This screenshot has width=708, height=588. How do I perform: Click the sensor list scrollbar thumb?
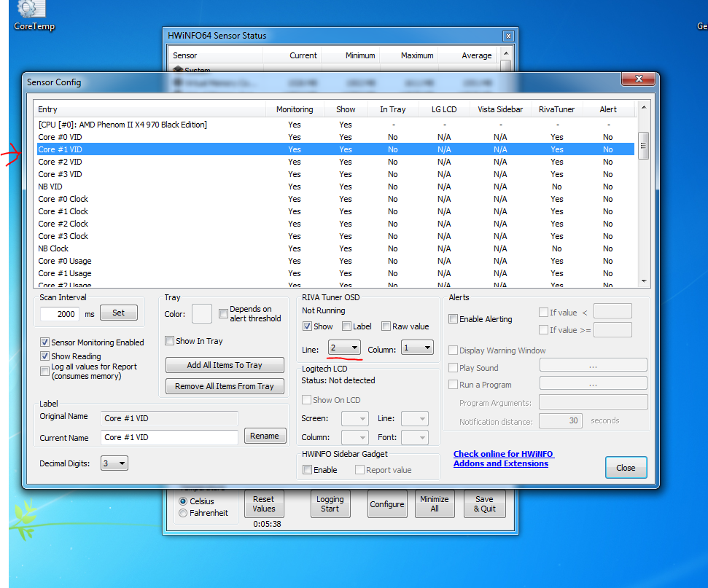pos(643,145)
